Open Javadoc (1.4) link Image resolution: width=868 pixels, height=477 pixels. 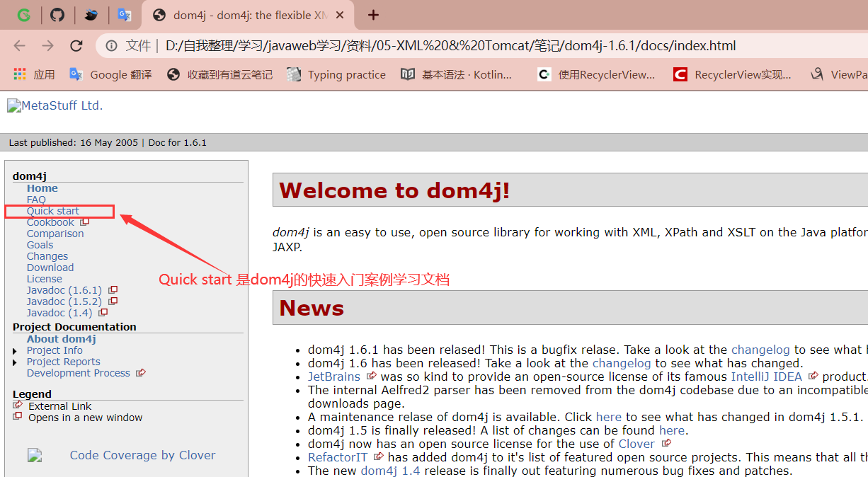[x=59, y=313]
